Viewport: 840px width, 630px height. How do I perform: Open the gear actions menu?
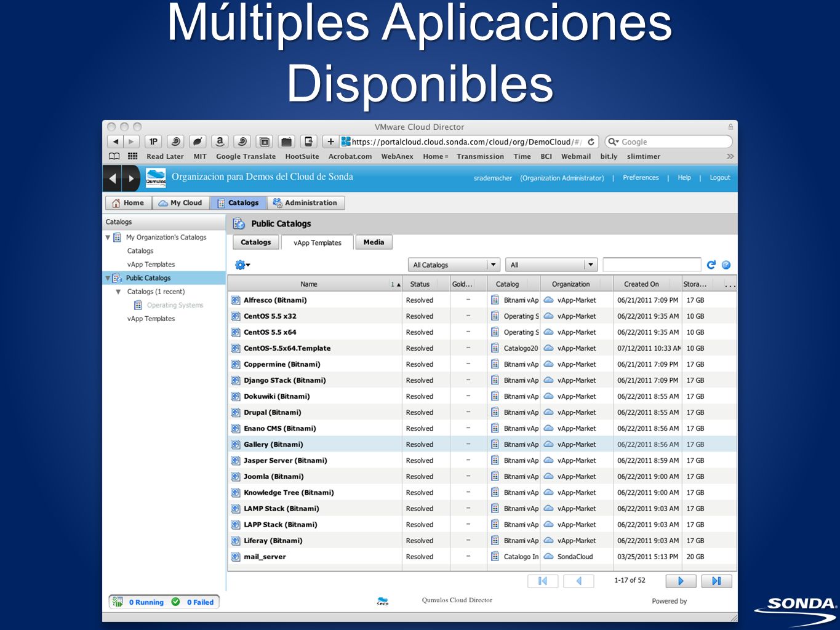click(x=242, y=265)
